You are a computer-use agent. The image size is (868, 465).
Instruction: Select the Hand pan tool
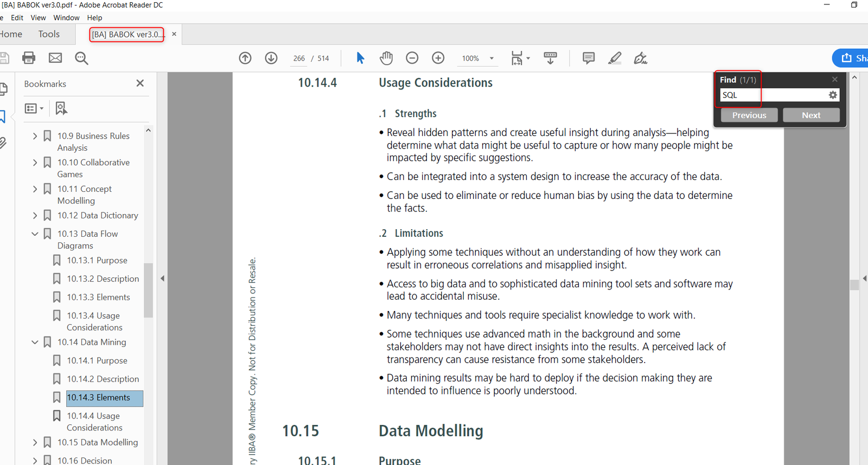pos(386,58)
